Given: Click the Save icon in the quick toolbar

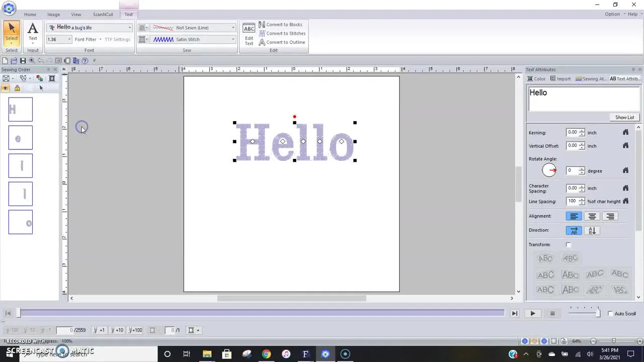Looking at the screenshot, I should 23,60.
